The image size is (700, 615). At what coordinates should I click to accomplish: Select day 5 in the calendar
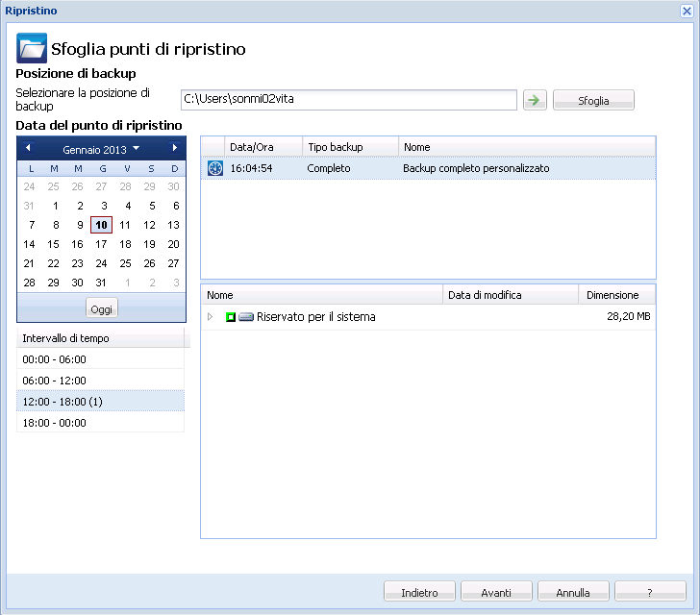click(152, 206)
